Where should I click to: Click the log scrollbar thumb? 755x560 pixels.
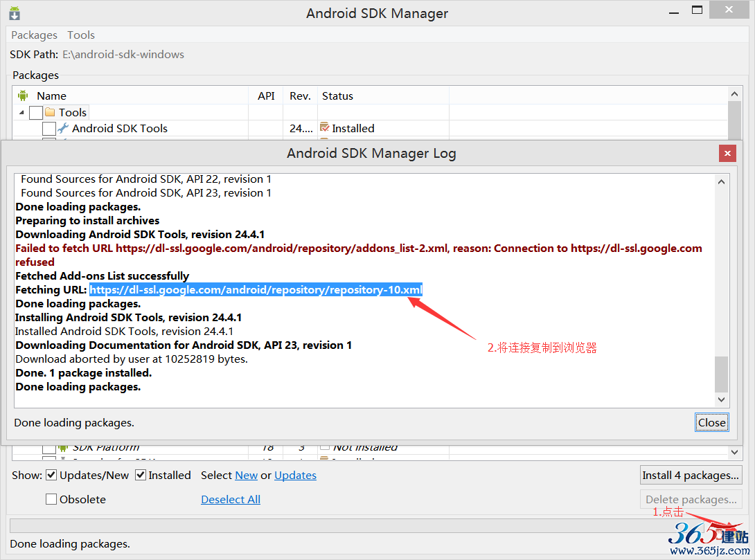721,374
